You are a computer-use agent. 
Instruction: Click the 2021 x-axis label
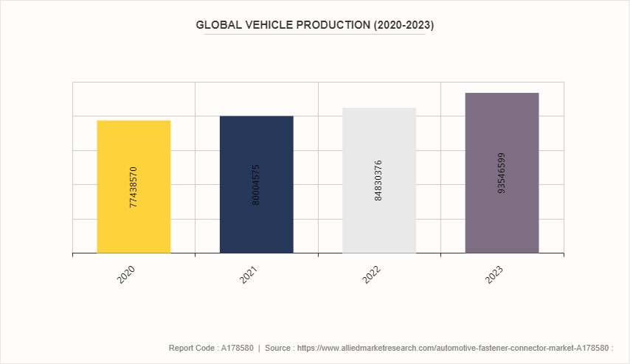click(x=250, y=274)
